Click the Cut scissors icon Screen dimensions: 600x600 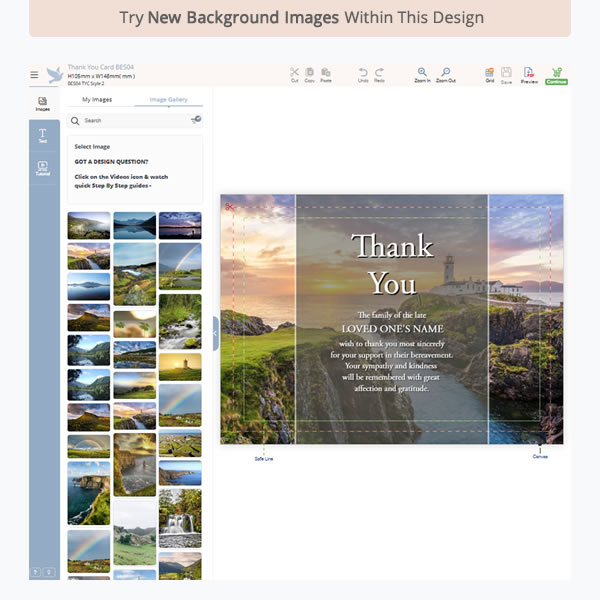tap(294, 73)
